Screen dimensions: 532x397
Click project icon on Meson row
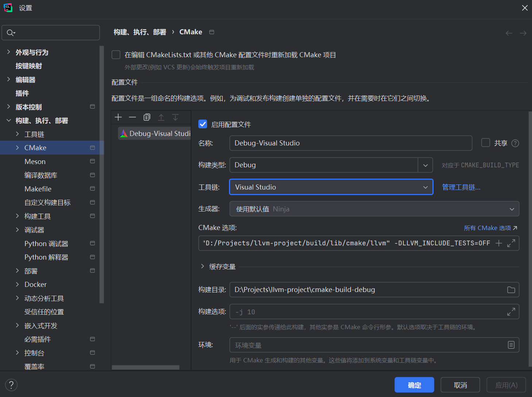coord(92,161)
